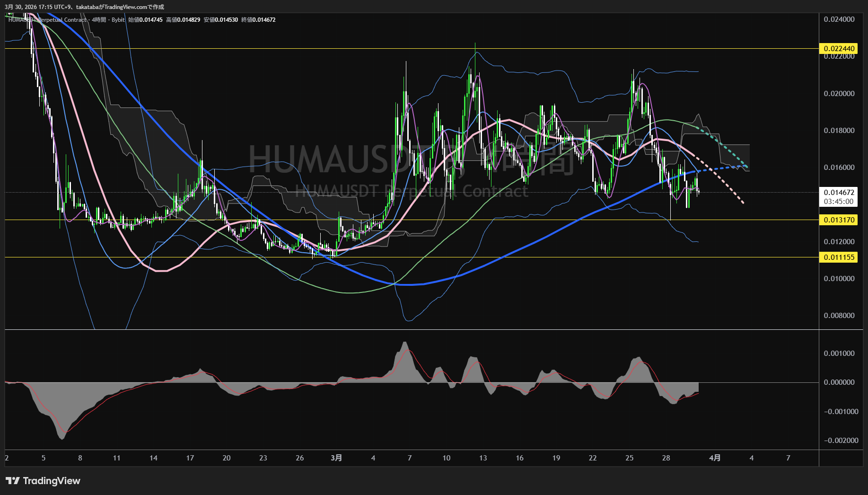The height and width of the screenshot is (495, 868).
Task: Click the yellow 0.011155 price label
Action: click(839, 257)
